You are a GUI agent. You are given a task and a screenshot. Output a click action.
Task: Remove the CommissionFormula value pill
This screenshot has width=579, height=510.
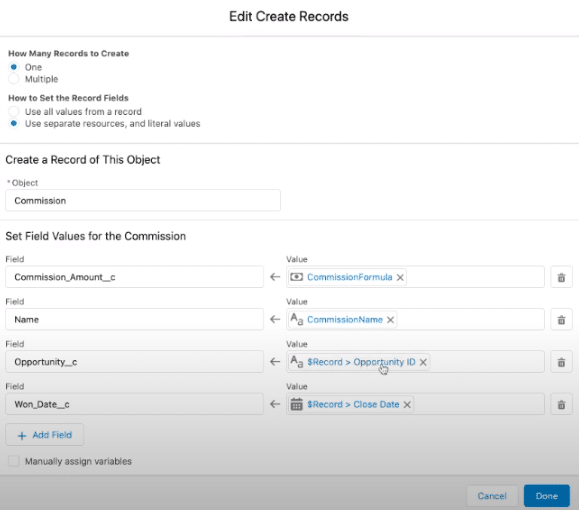click(x=400, y=277)
